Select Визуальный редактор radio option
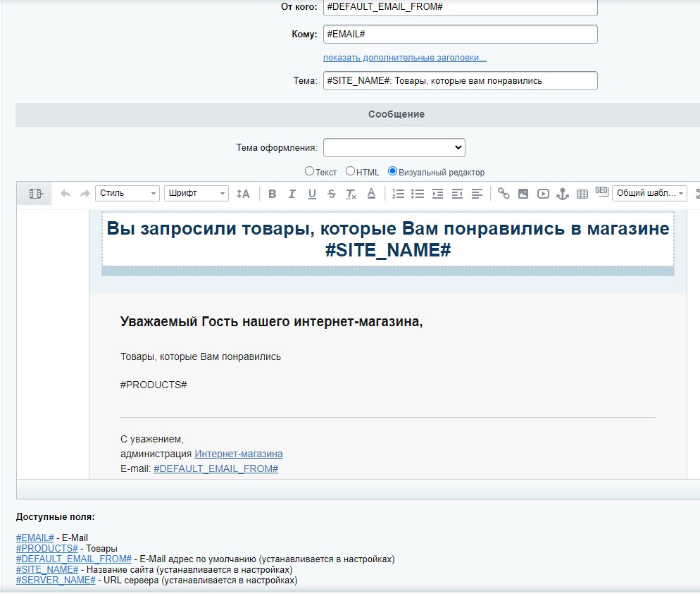Viewport: 700px width, 596px height. 393,171
